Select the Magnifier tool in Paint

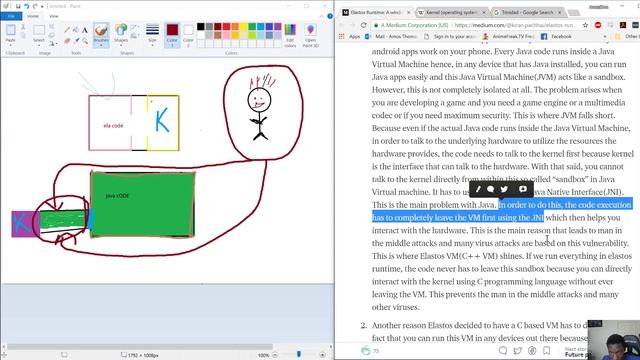coord(84,41)
